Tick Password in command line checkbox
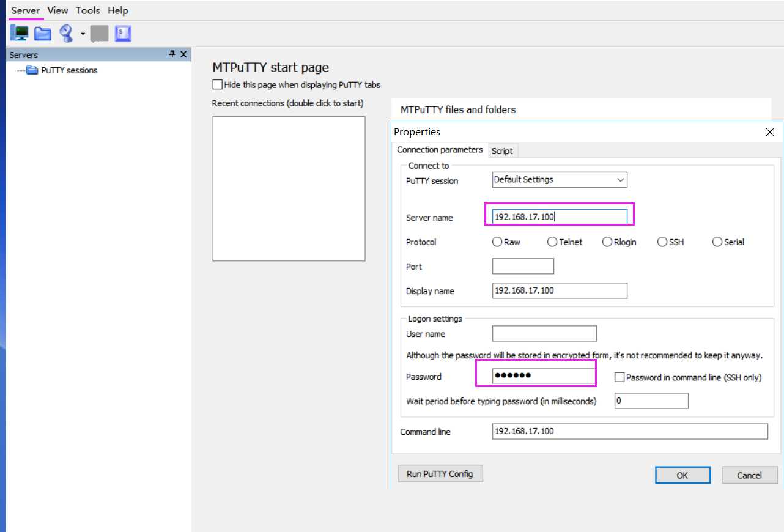The width and height of the screenshot is (784, 532). click(x=619, y=377)
